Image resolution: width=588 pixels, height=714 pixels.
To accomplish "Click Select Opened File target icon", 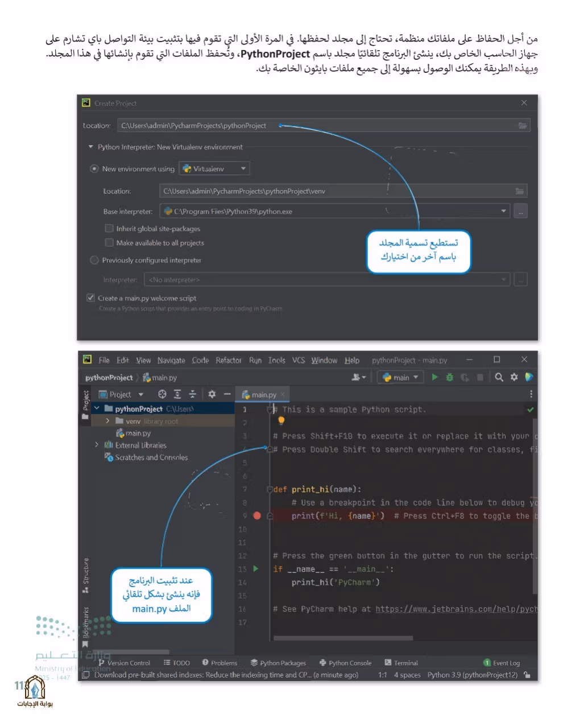I will click(162, 394).
